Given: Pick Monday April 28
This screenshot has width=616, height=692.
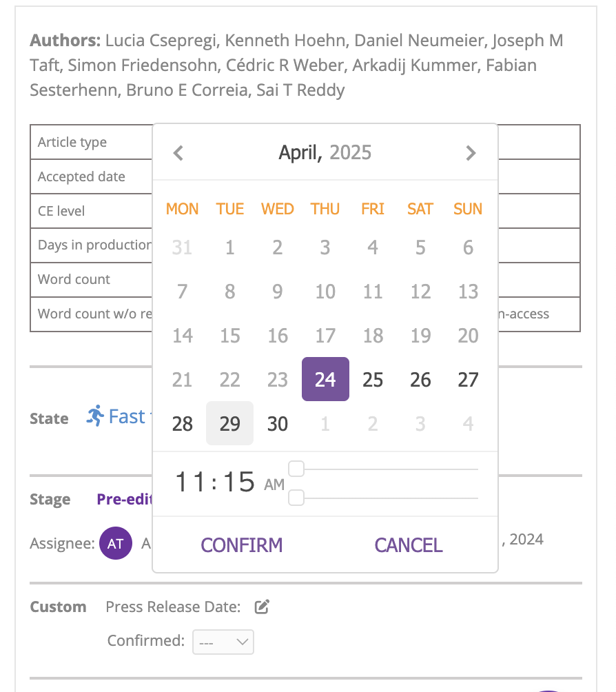Looking at the screenshot, I should tap(182, 423).
